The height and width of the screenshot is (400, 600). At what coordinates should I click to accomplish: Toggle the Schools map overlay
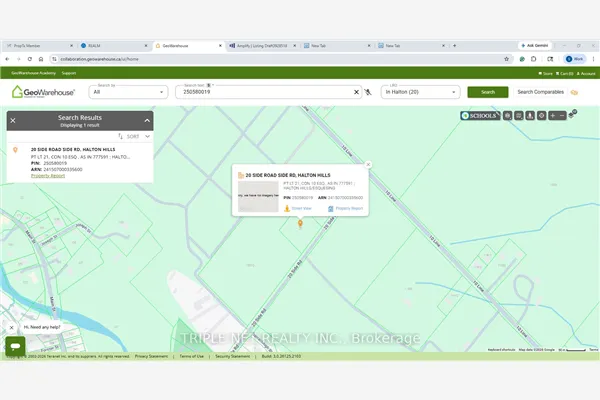[480, 116]
